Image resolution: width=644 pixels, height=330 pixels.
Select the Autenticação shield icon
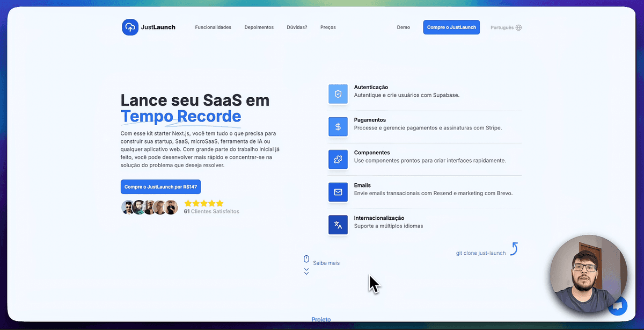338,94
